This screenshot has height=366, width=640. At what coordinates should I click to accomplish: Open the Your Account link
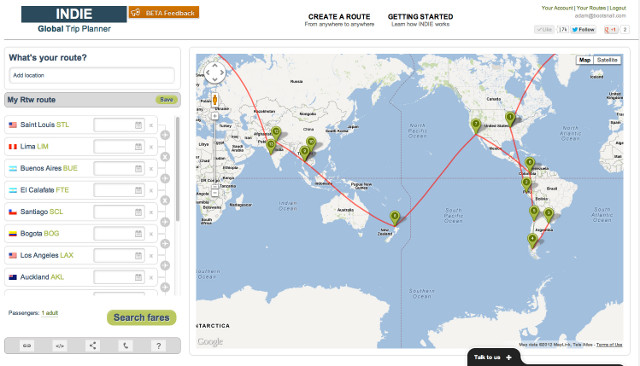pyautogui.click(x=557, y=8)
